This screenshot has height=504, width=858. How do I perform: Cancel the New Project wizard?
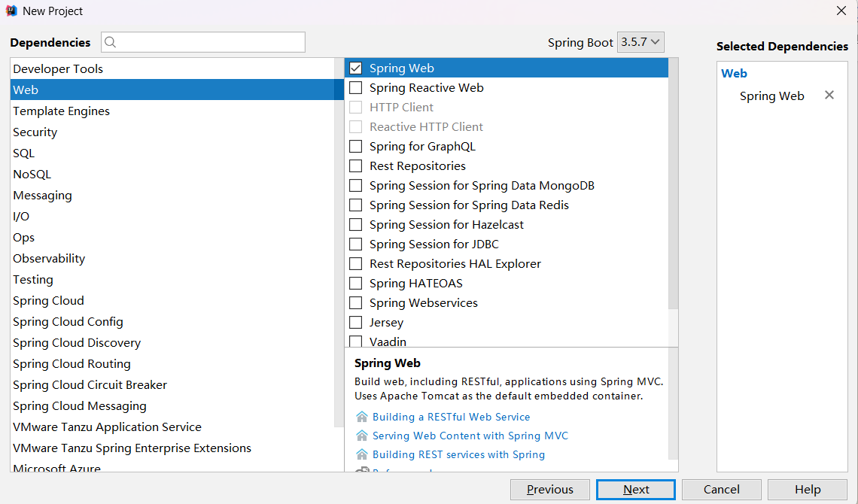721,489
